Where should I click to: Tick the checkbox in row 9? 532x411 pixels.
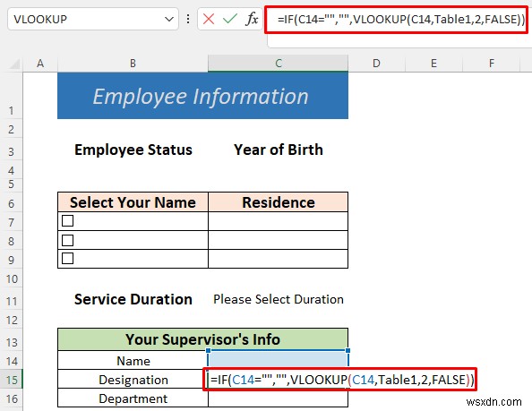point(67,259)
